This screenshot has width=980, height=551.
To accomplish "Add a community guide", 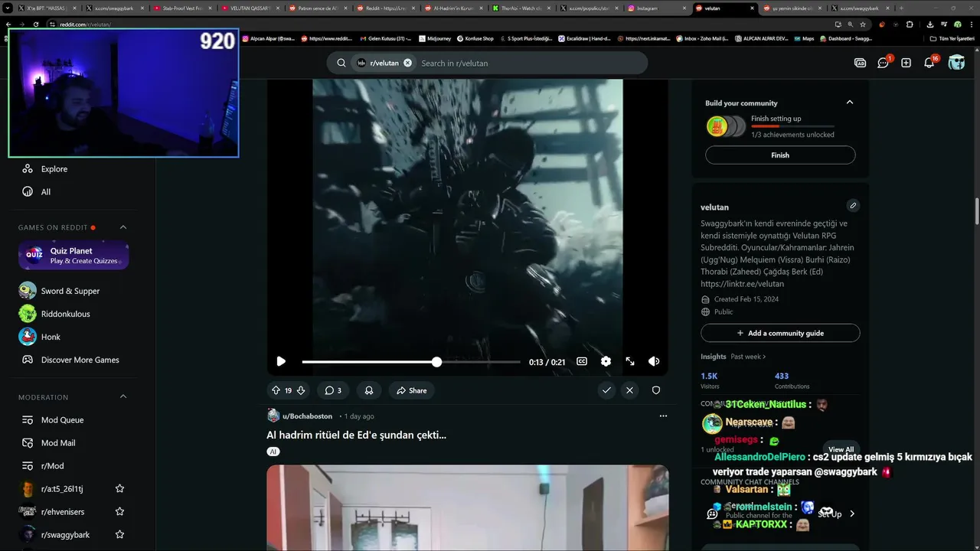I will point(780,333).
